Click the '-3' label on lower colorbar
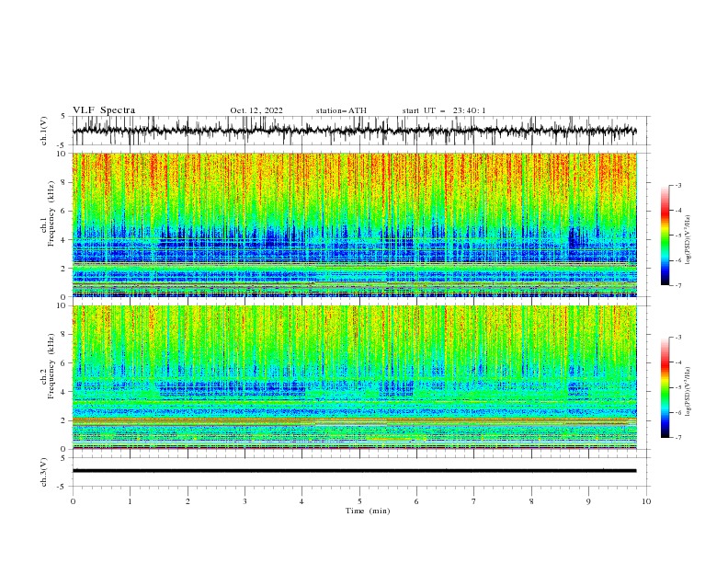The height and width of the screenshot is (563, 728). [x=677, y=338]
